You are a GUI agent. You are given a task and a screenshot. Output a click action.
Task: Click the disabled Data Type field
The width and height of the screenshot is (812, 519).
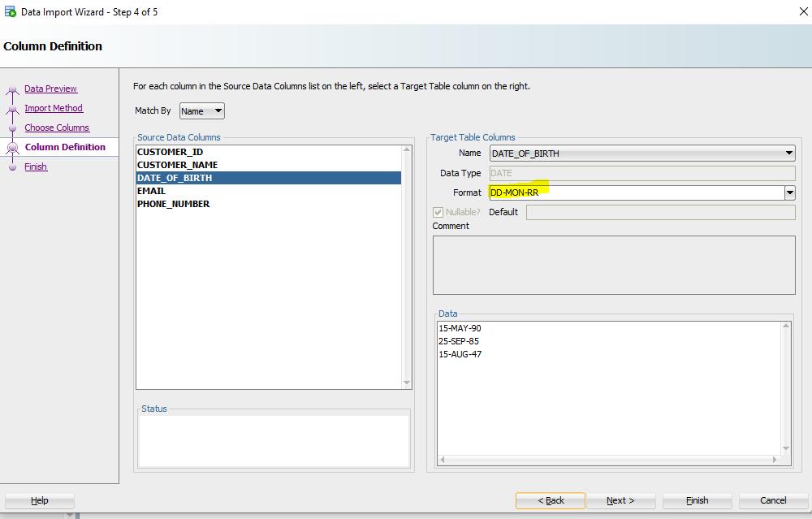tap(642, 173)
